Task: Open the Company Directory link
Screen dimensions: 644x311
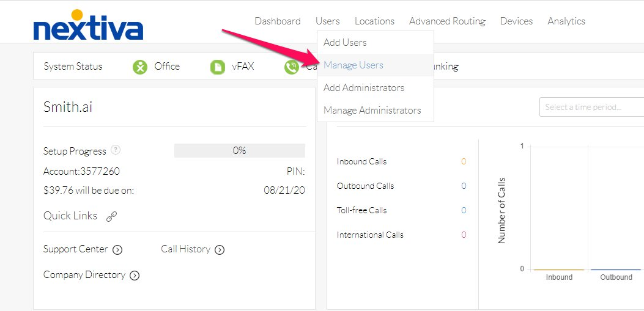Action: 84,274
